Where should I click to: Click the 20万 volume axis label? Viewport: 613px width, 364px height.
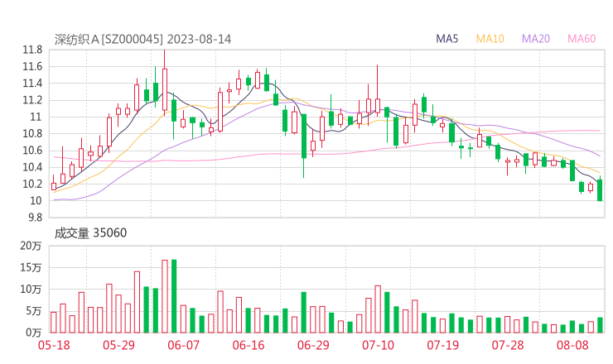31,246
